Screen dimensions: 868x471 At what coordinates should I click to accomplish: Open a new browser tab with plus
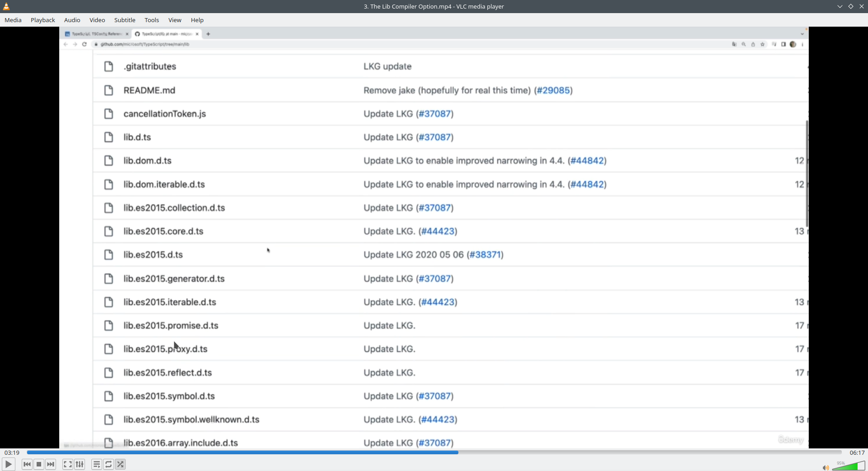(x=208, y=34)
